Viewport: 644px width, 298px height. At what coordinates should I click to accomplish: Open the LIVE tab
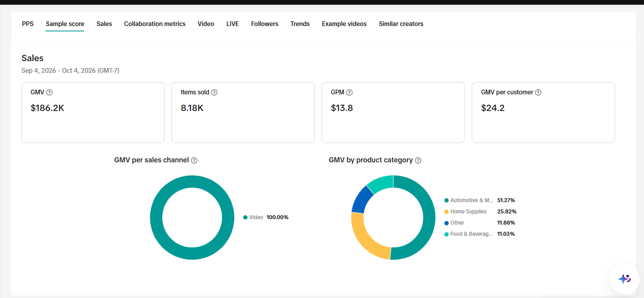click(x=233, y=24)
